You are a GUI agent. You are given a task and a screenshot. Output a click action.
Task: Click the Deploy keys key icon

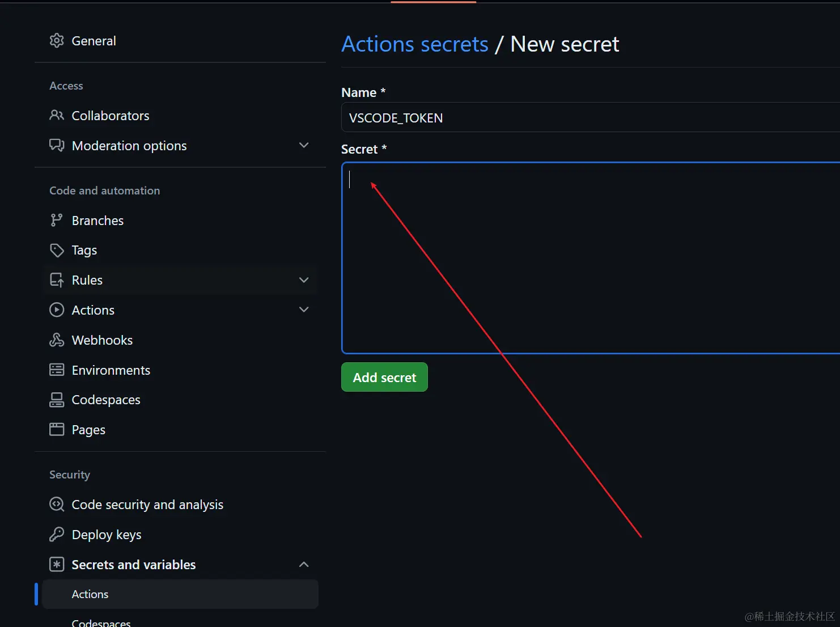tap(57, 535)
